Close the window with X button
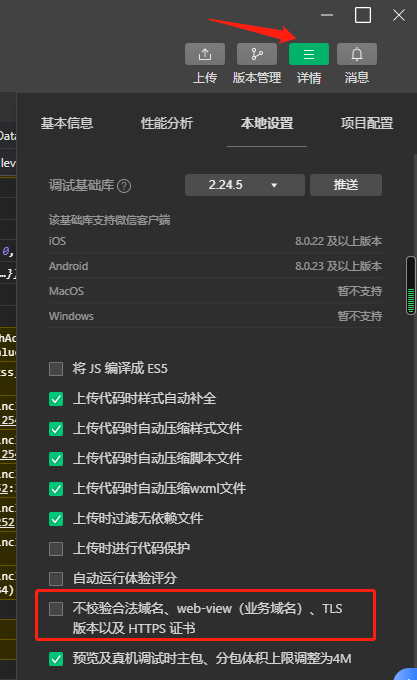The image size is (417, 680). coord(399,15)
